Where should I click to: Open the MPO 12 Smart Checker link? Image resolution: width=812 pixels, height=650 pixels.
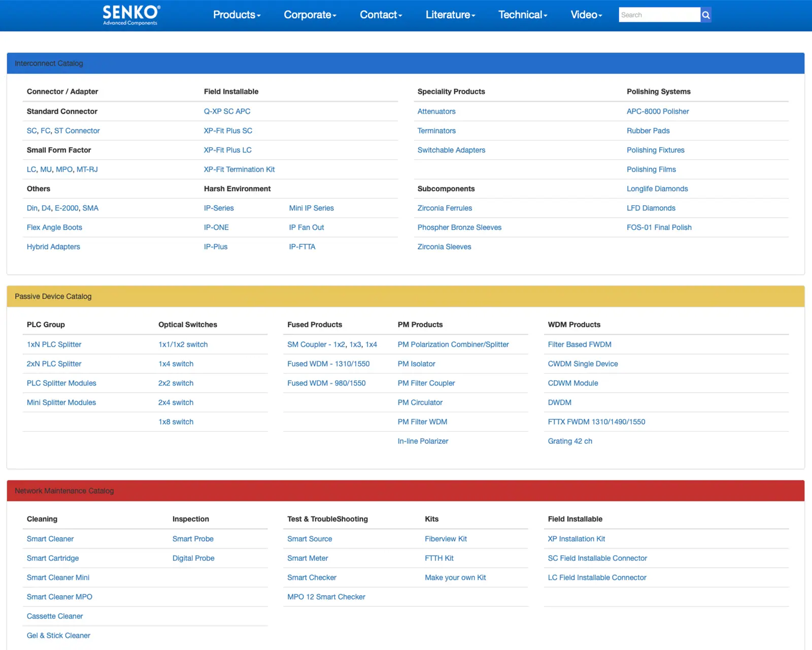click(x=326, y=597)
